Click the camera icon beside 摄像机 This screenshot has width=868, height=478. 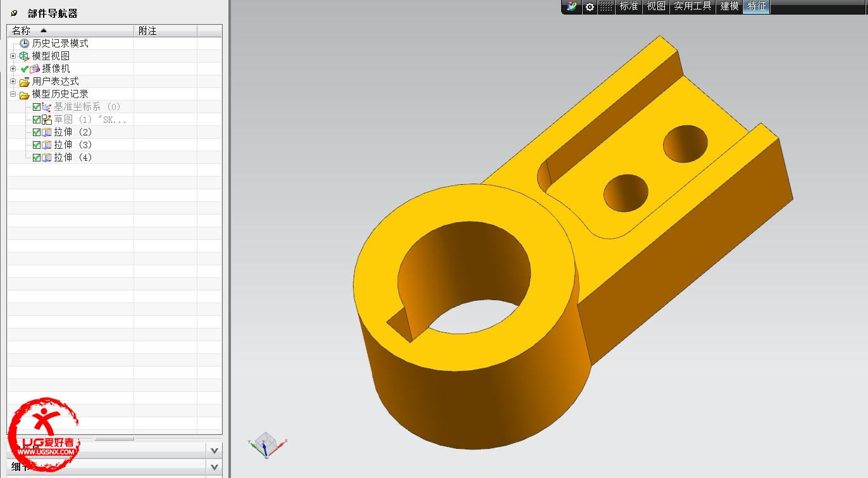(35, 68)
